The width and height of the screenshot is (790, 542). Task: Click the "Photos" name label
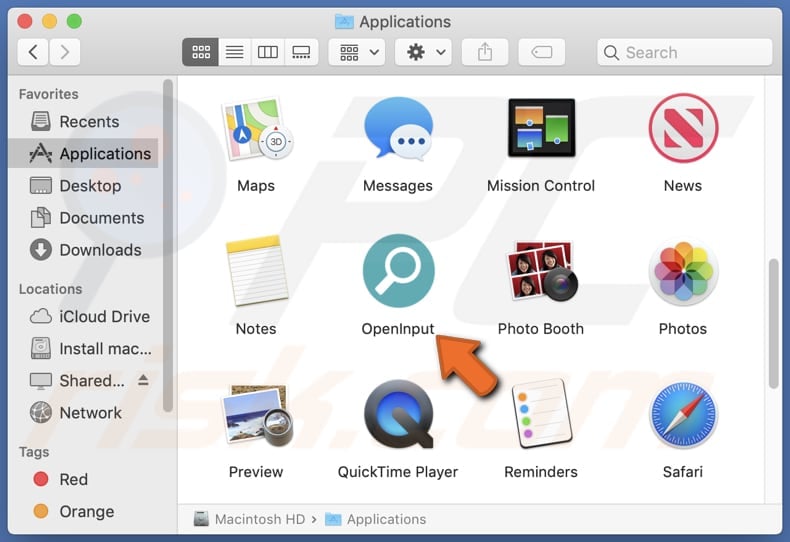coord(683,329)
